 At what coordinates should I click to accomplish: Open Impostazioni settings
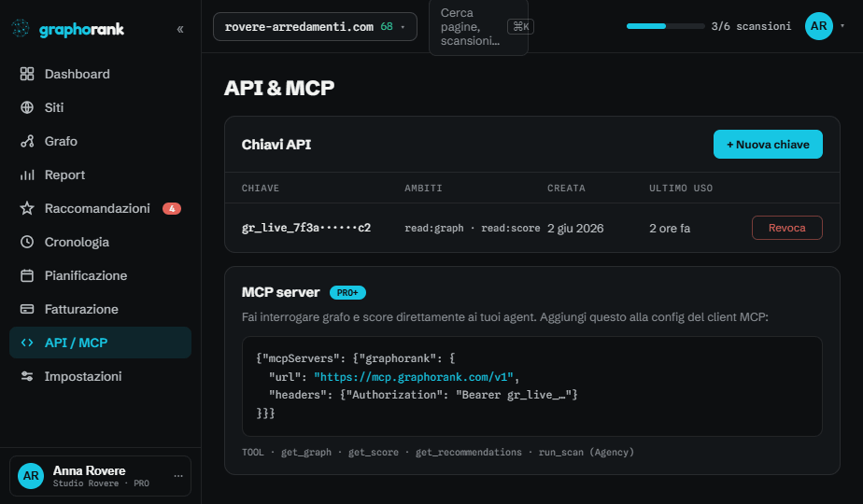click(100, 376)
